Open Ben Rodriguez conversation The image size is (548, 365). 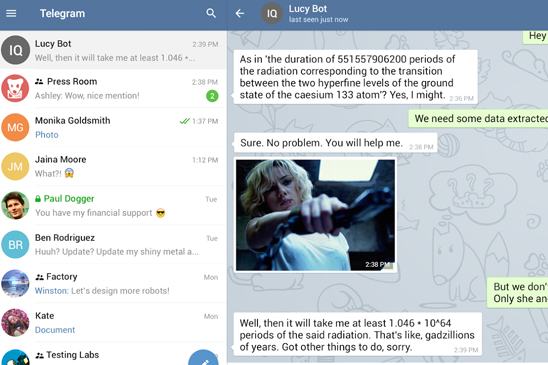point(113,244)
